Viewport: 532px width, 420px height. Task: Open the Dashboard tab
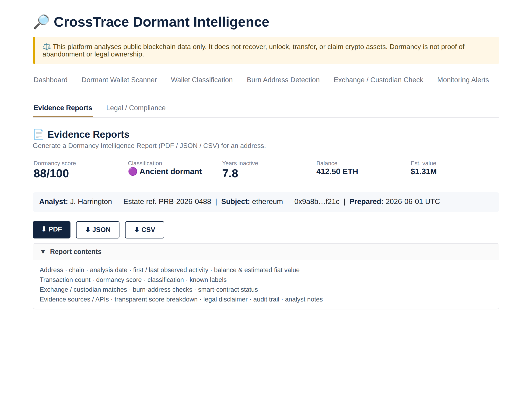[50, 80]
